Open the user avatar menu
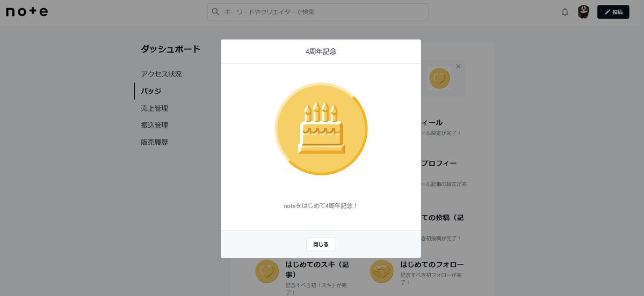The width and height of the screenshot is (644, 296). 583,12
